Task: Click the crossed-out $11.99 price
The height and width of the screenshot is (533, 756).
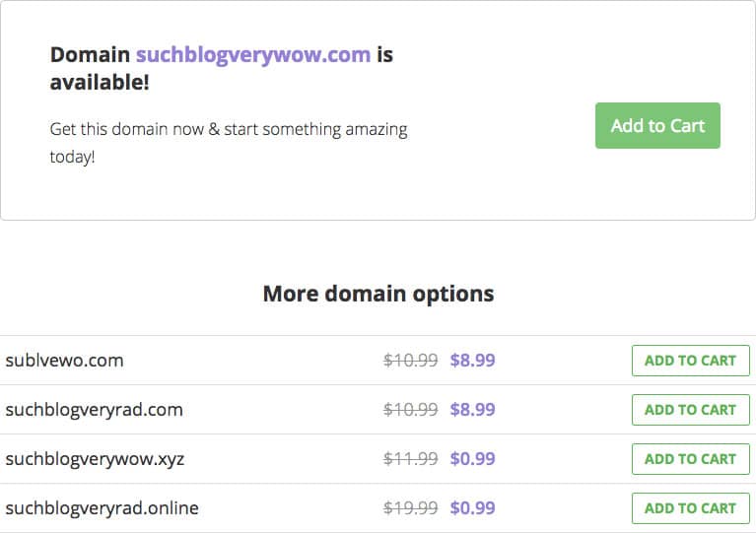Action: [x=410, y=459]
